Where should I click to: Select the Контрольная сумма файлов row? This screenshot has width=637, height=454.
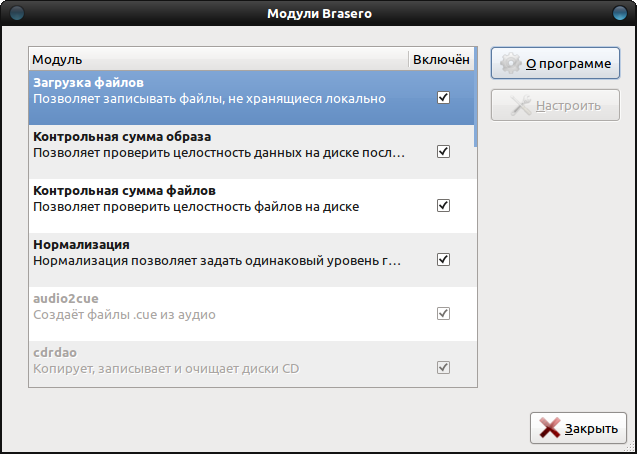(251, 206)
